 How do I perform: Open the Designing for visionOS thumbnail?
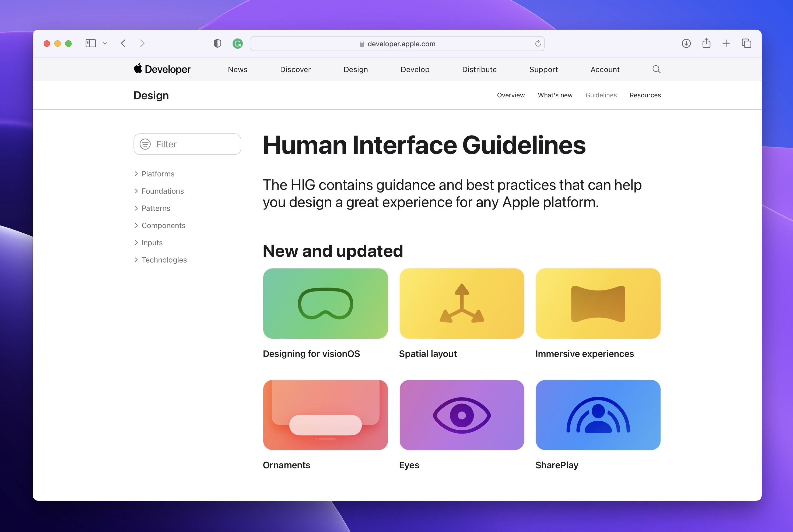(325, 303)
